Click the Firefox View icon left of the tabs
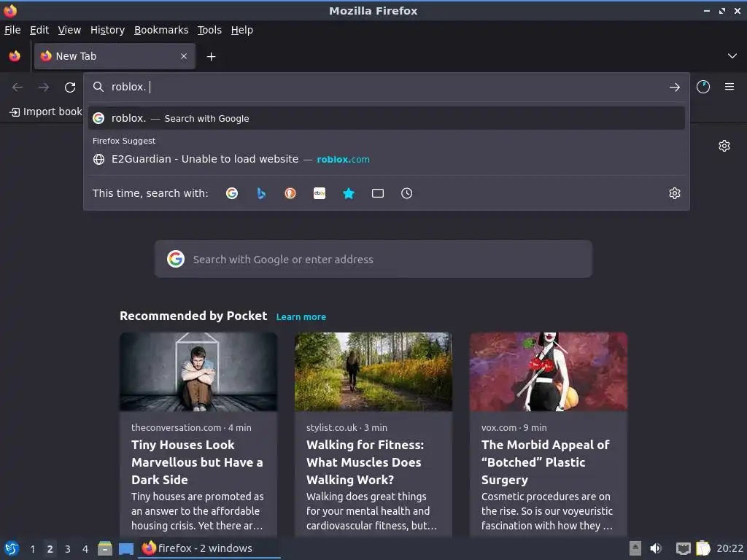The width and height of the screenshot is (747, 560). (15, 56)
